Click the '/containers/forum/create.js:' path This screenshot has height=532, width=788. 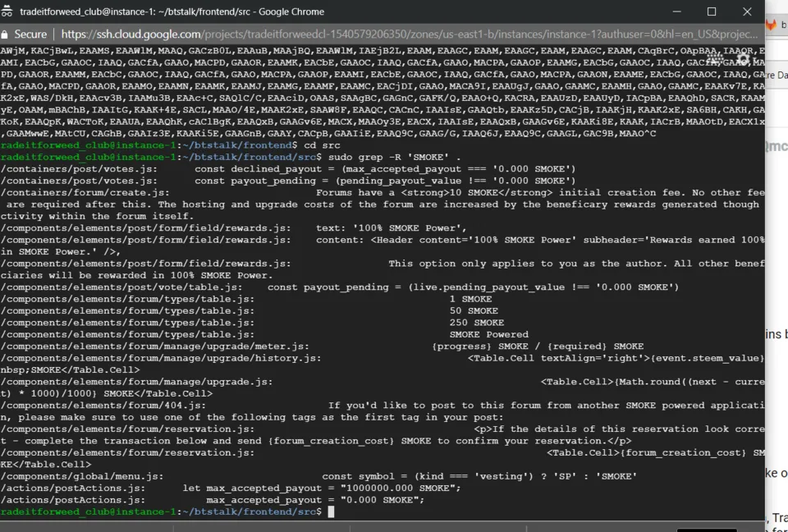(x=85, y=193)
